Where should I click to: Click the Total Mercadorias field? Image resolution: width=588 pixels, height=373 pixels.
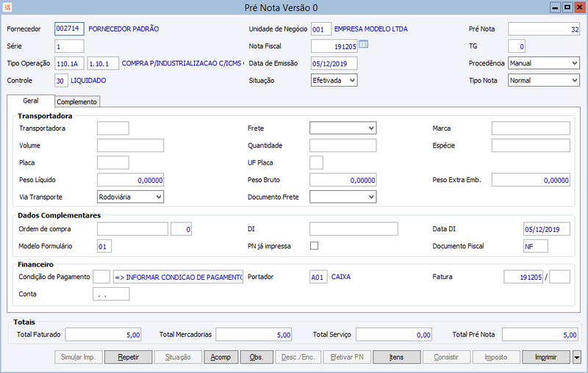pos(254,334)
